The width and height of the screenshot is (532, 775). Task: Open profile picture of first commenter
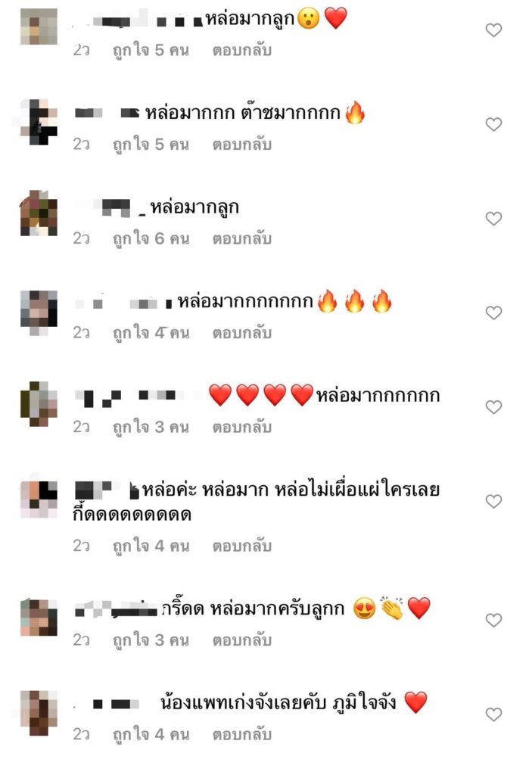pyautogui.click(x=39, y=26)
